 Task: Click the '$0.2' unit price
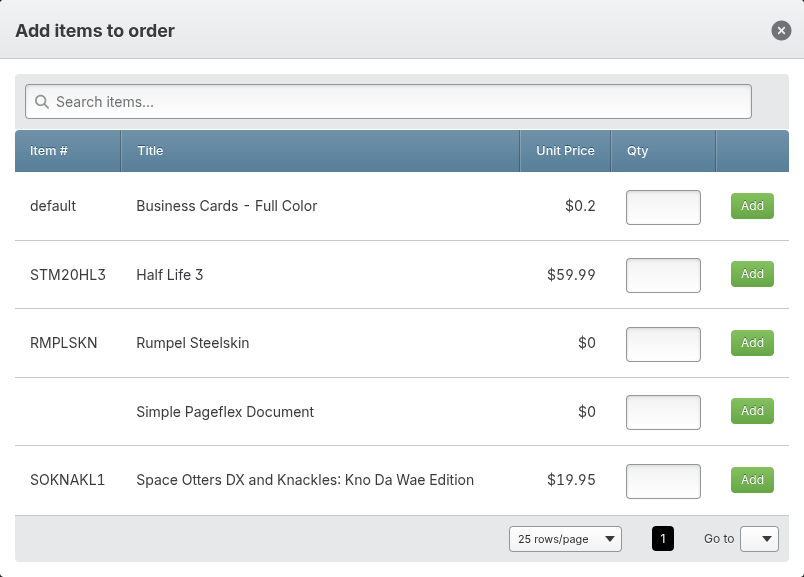[580, 206]
